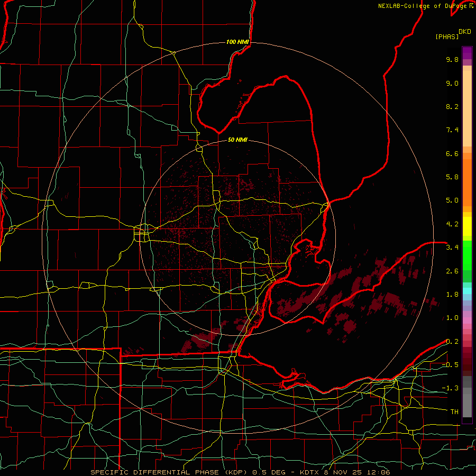The image size is (476, 476).
Task: Click the 9.0 scale value
Action: pos(452,83)
